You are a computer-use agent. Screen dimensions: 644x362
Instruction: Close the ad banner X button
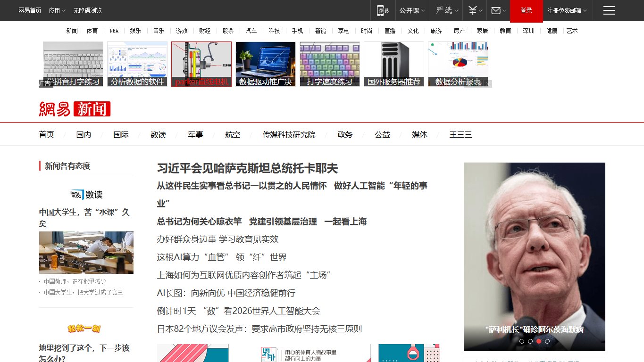pyautogui.click(x=488, y=84)
